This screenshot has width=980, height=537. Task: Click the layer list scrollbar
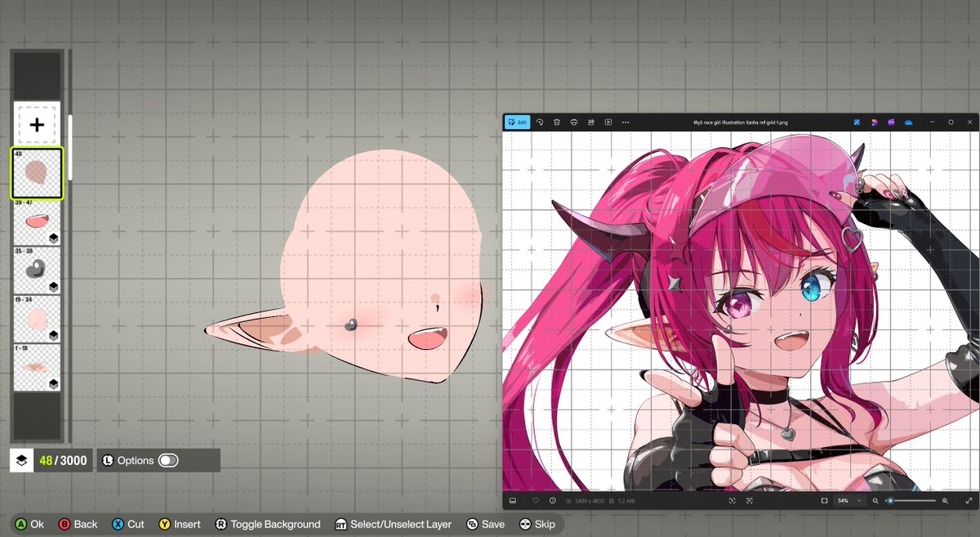[70, 147]
